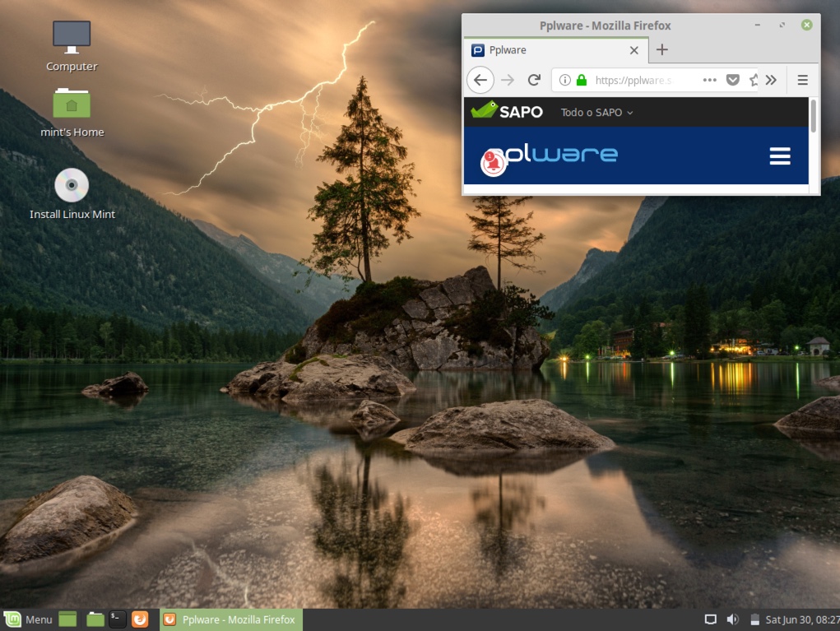Reload the Pplware page
Screen dimensions: 840x631
(533, 80)
